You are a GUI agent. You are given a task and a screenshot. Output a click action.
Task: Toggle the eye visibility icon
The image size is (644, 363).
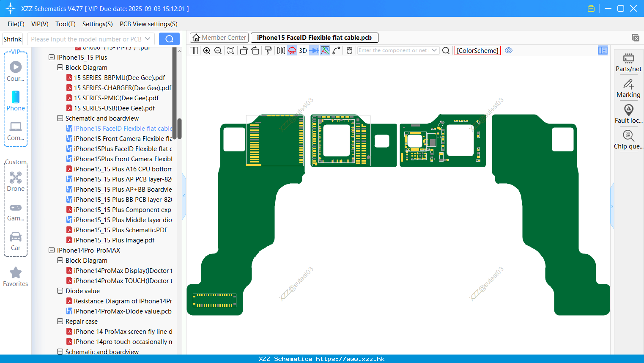509,50
